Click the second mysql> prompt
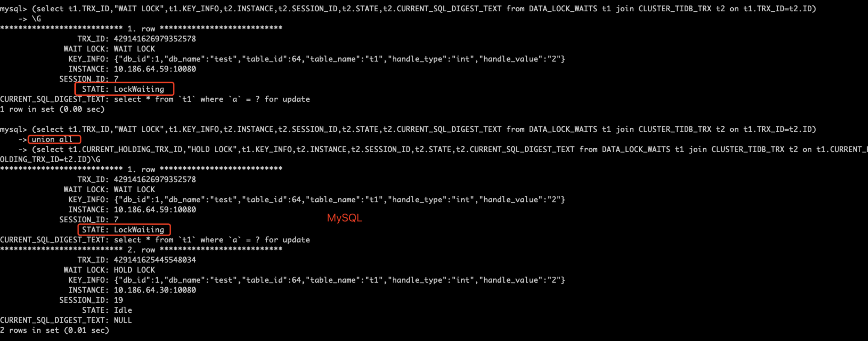This screenshot has height=341, width=868. 14,129
